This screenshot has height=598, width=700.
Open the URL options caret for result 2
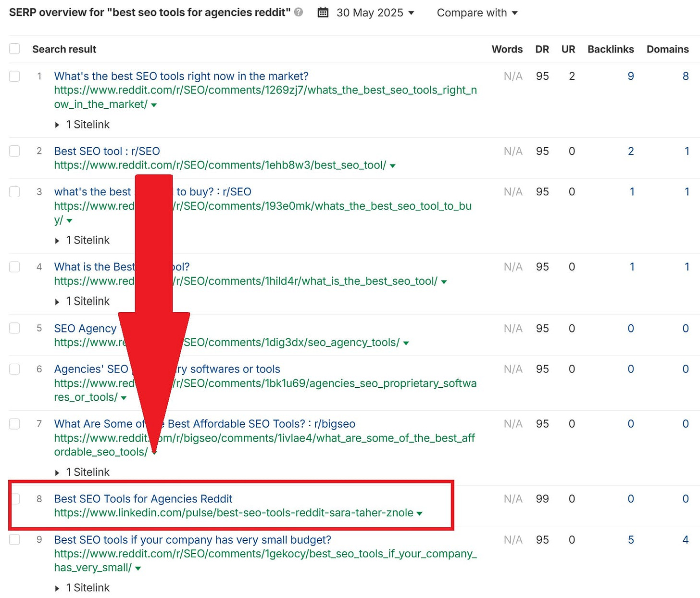click(x=393, y=165)
